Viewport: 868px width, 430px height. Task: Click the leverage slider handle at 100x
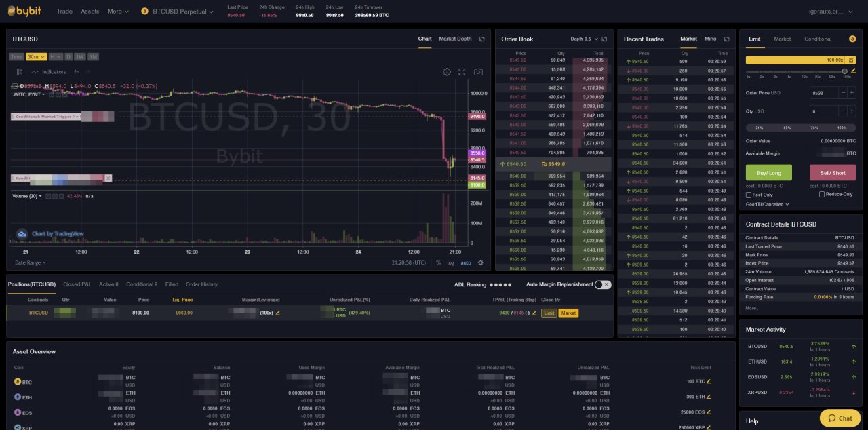click(844, 71)
